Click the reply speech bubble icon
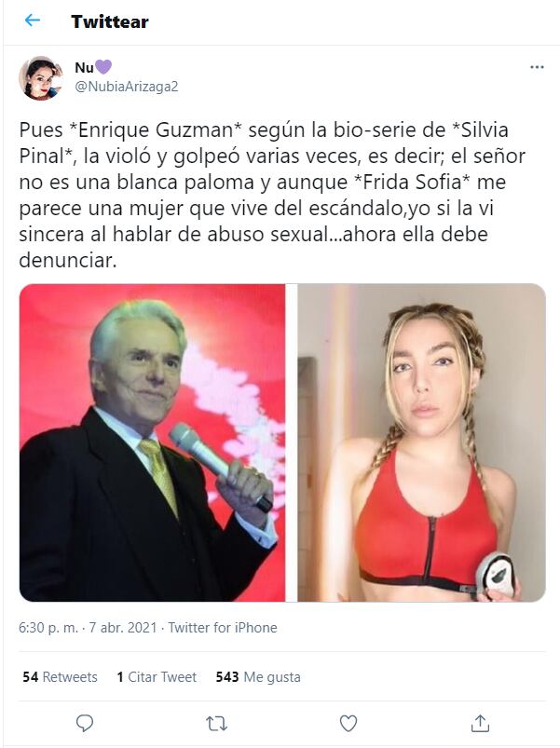Viewport: 560px width, 748px height. [85, 723]
